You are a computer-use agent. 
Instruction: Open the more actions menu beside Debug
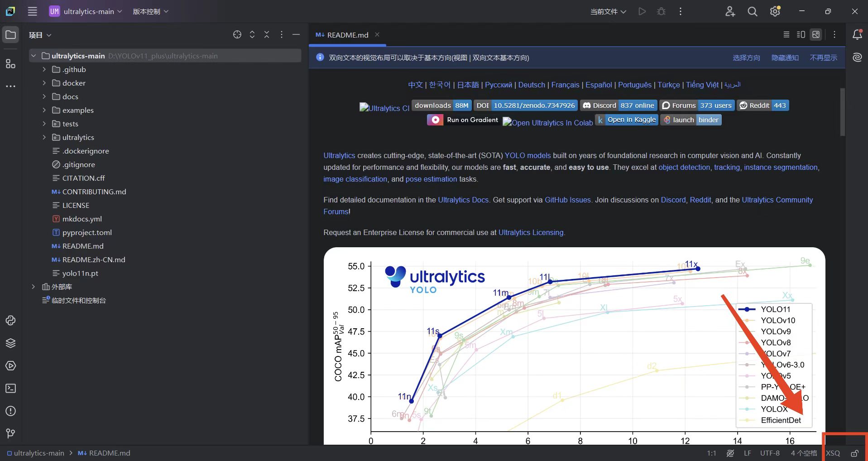coord(680,11)
